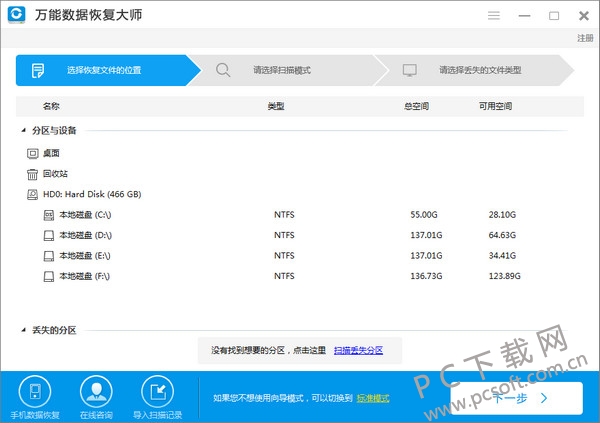Select the 请选择扫描模式 step tab
This screenshot has height=423, width=600.
[288, 70]
